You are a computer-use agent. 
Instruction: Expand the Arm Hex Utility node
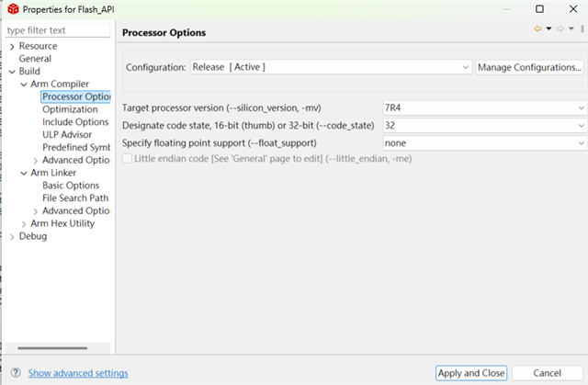(24, 224)
